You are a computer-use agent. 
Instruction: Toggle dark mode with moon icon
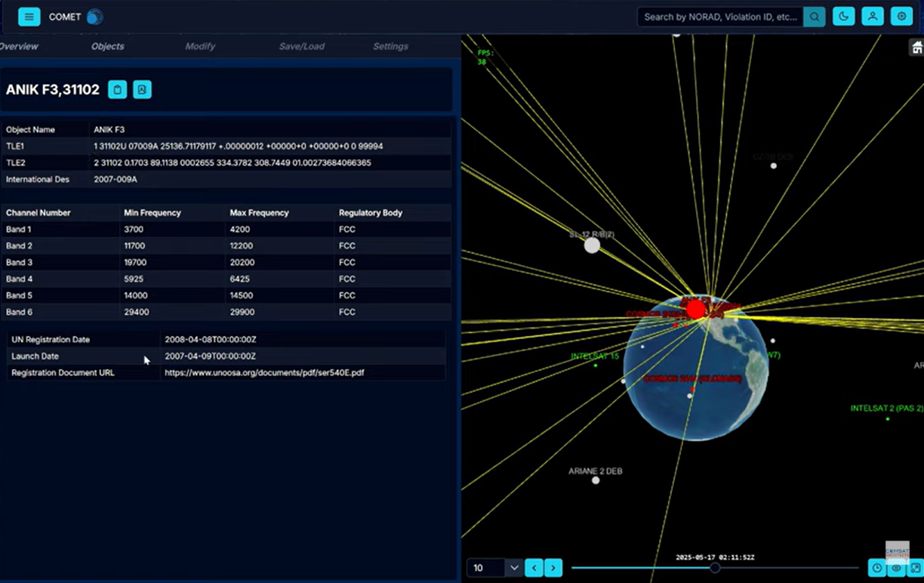[x=843, y=17]
